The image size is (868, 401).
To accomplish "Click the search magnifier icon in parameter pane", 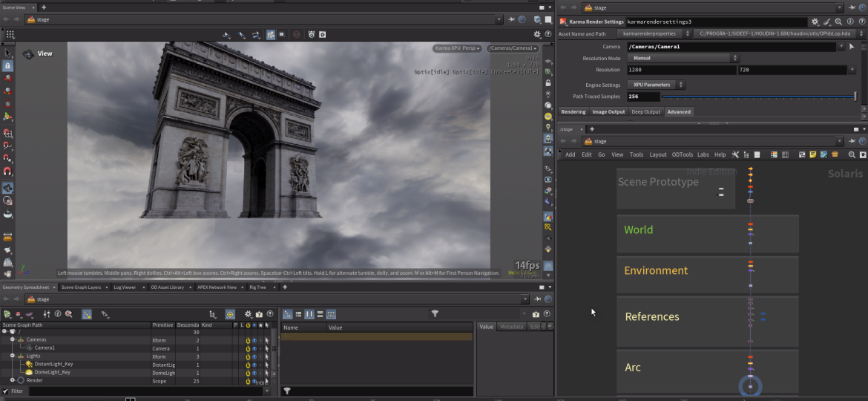I will 838,22.
